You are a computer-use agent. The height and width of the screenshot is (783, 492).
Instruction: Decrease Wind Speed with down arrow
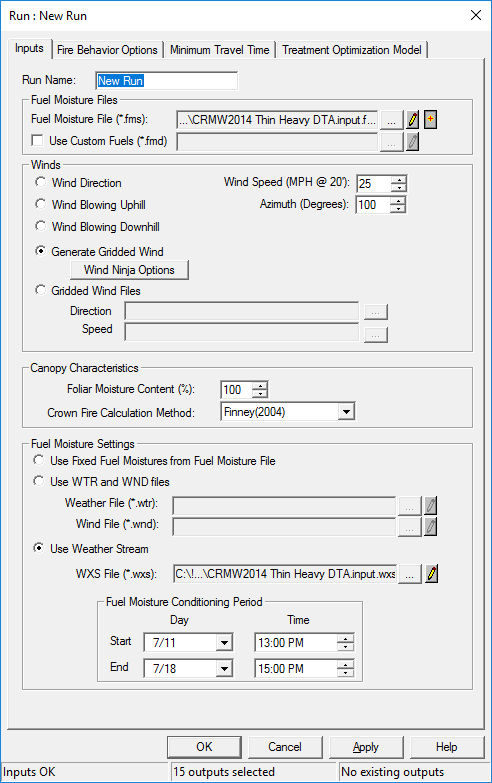[x=398, y=188]
